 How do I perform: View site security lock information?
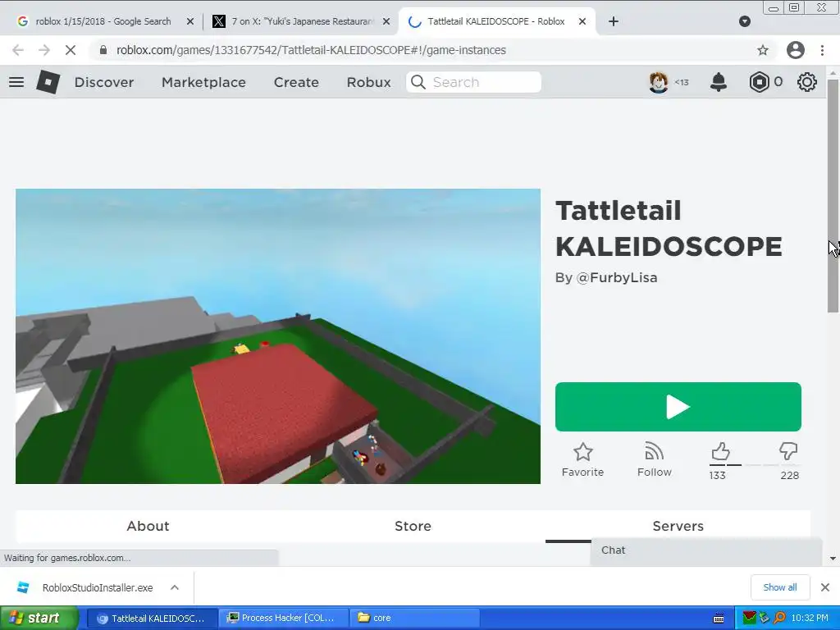[x=103, y=50]
